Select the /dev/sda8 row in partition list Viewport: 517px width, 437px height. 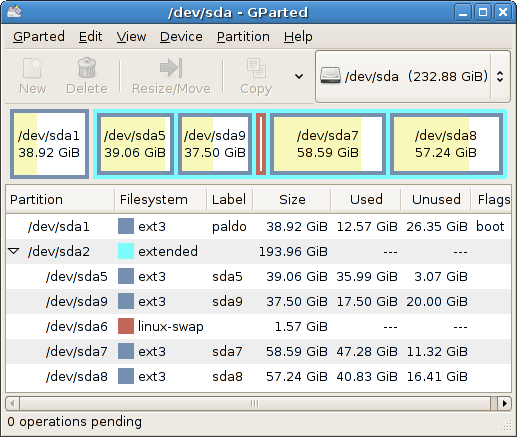coord(258,376)
